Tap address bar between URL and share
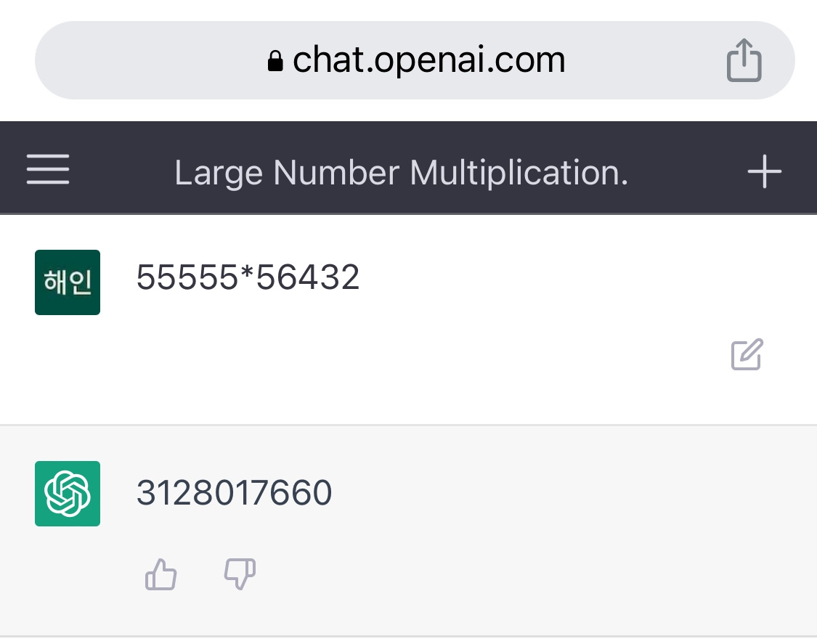Screen dimensions: 817x644 coord(646,60)
